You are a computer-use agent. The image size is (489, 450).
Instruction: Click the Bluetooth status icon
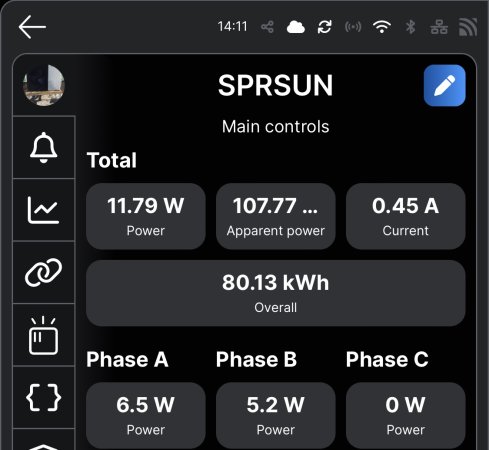(x=411, y=27)
